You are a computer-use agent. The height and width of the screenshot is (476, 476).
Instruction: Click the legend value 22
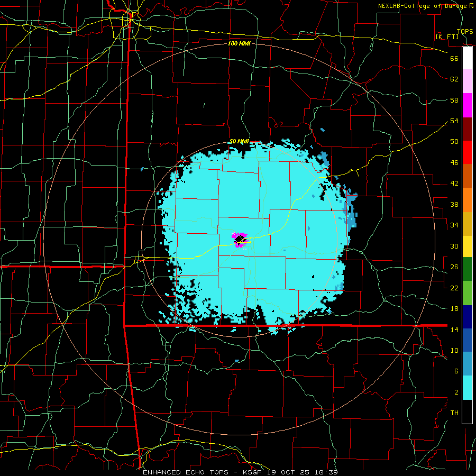pyautogui.click(x=454, y=288)
